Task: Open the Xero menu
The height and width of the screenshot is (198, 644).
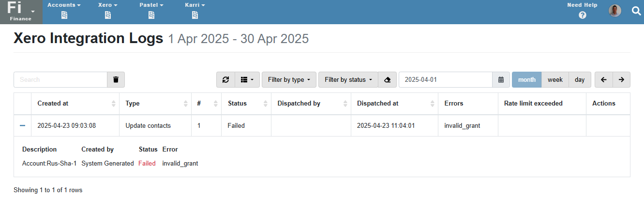Action: [107, 5]
